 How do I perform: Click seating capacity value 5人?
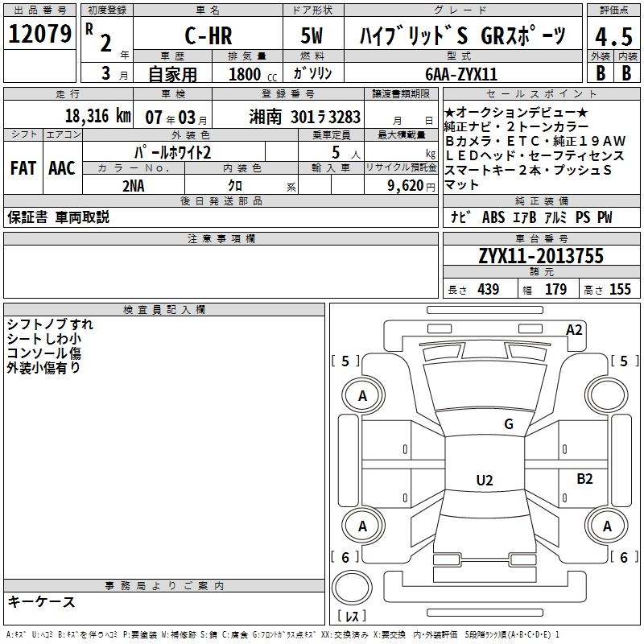pyautogui.click(x=345, y=152)
